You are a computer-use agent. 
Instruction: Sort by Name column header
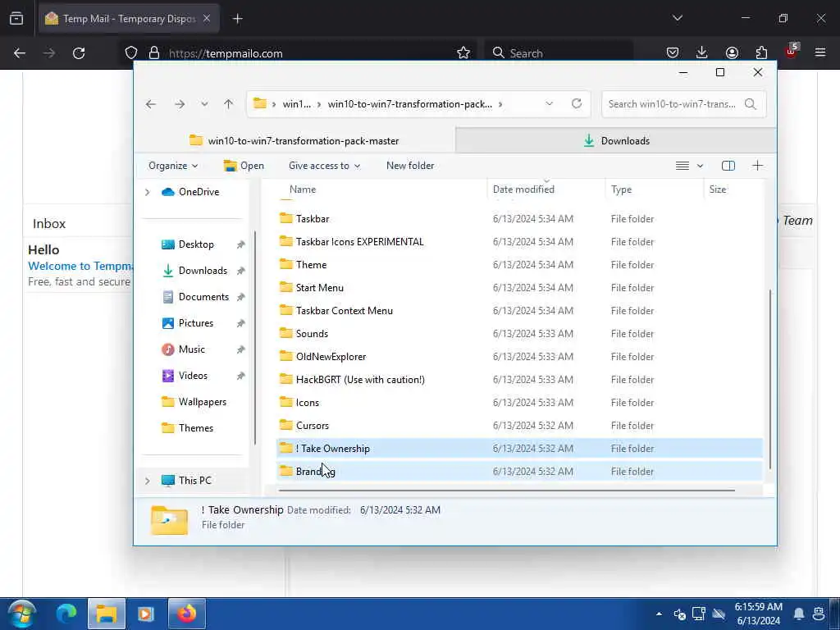click(x=302, y=189)
